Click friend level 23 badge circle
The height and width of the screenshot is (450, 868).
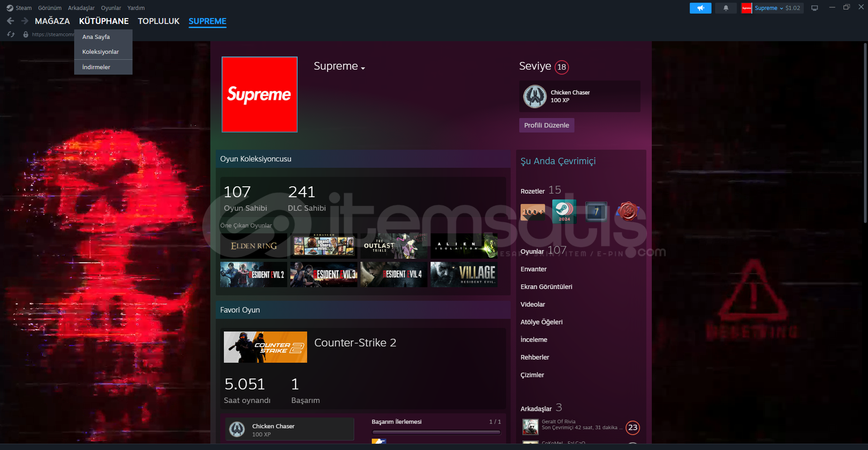pyautogui.click(x=633, y=427)
